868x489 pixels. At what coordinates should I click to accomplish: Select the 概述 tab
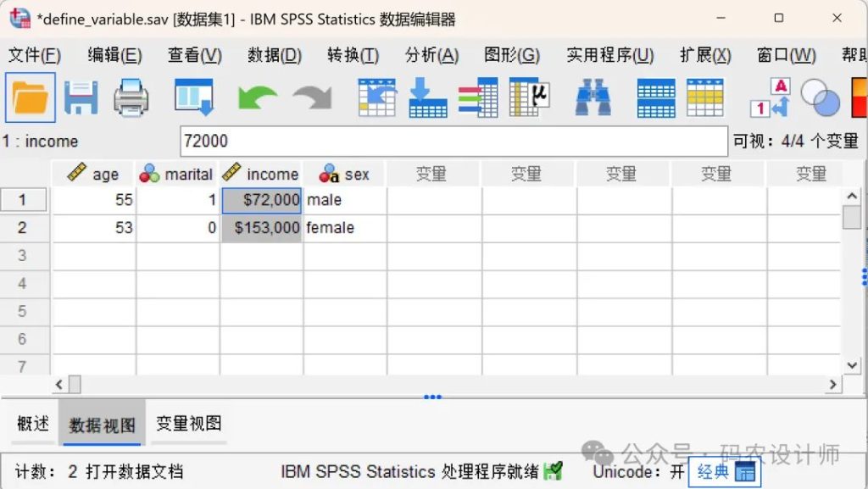pos(33,424)
